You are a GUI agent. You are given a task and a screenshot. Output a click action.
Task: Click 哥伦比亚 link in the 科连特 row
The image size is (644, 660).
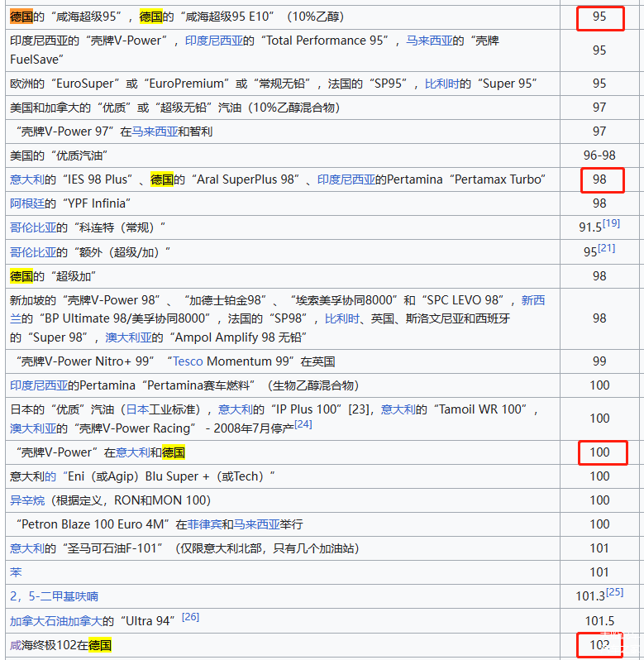tap(33, 227)
